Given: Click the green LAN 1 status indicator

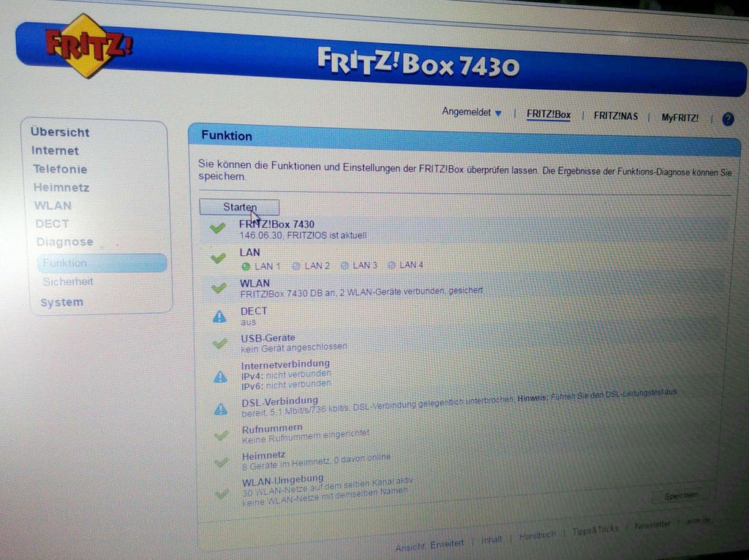Looking at the screenshot, I should [246, 266].
